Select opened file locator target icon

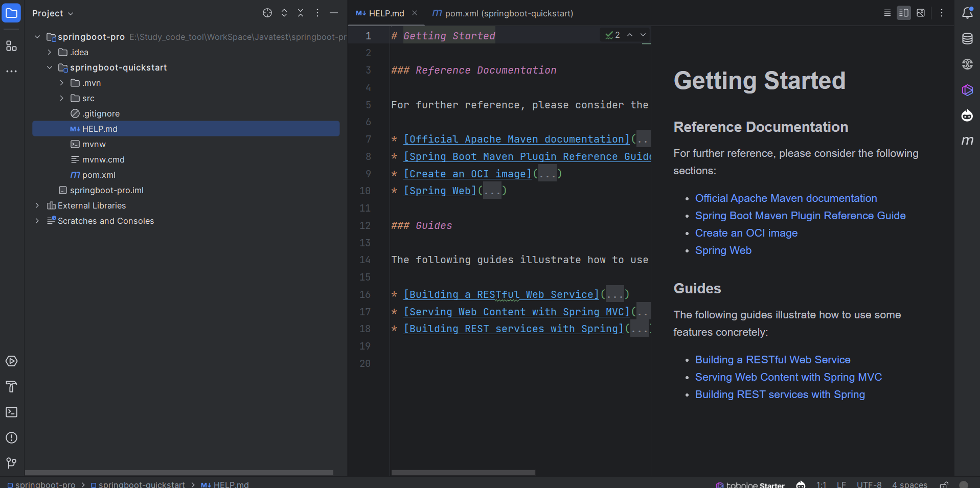pyautogui.click(x=267, y=13)
